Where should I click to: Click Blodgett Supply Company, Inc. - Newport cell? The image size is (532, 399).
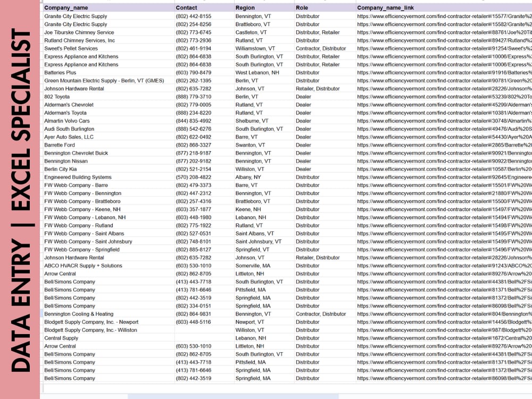coord(109,322)
